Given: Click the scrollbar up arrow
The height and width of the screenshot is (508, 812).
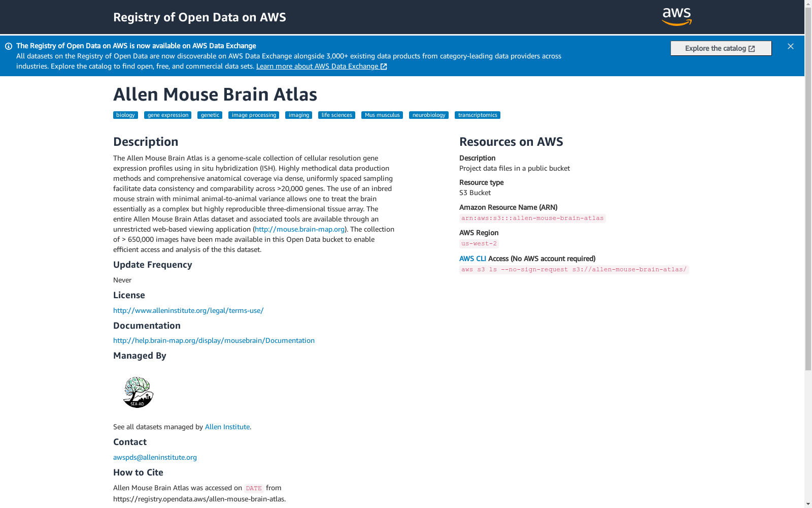Looking at the screenshot, I should point(808,4).
